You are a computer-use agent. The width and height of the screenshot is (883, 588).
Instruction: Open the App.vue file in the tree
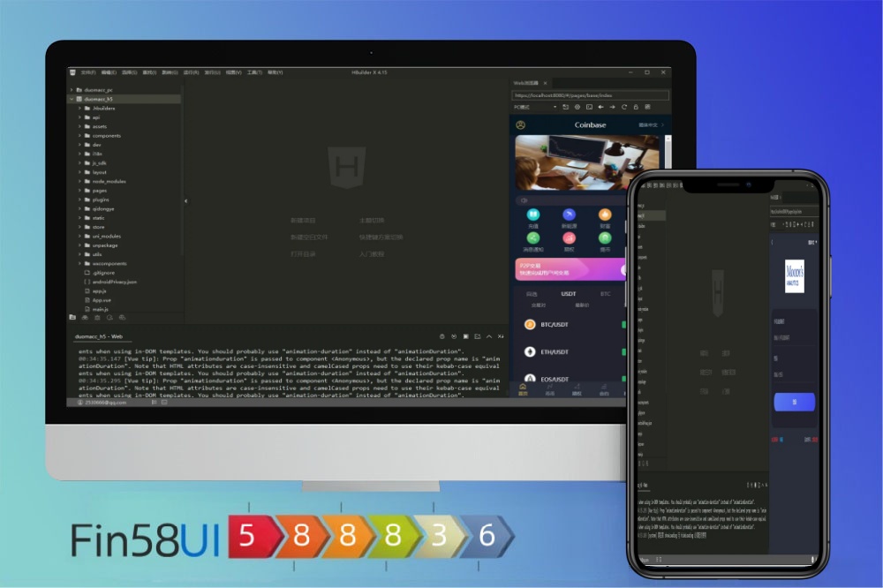101,299
